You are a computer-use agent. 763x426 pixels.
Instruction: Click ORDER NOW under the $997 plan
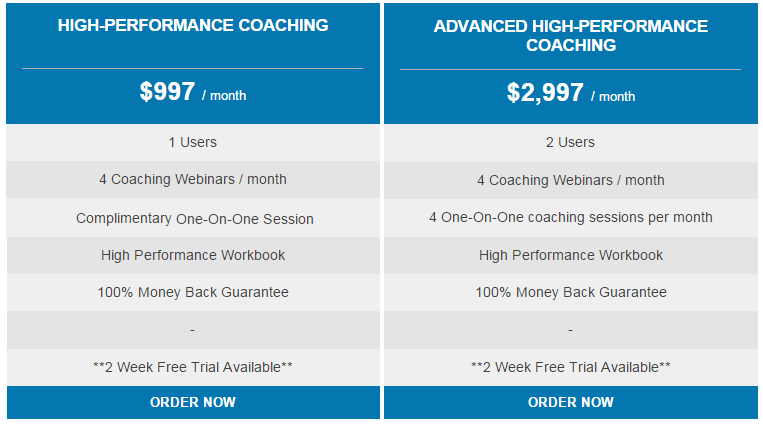pos(193,402)
